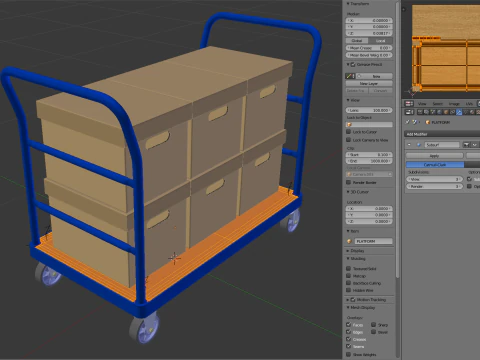Open the Add Modifier dropdown

[442, 134]
